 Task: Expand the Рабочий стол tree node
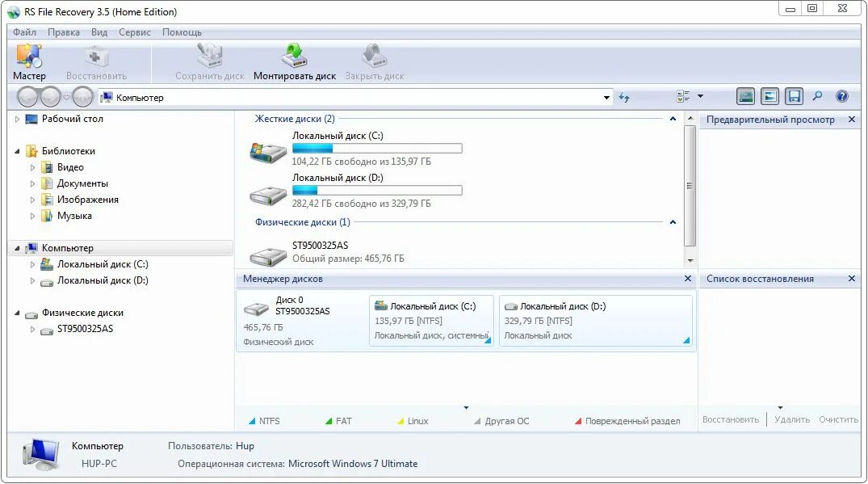tap(17, 119)
